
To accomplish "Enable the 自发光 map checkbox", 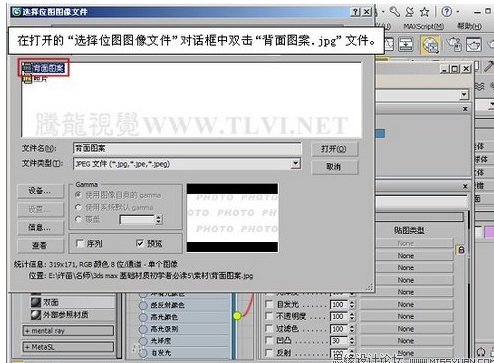I will [269, 304].
